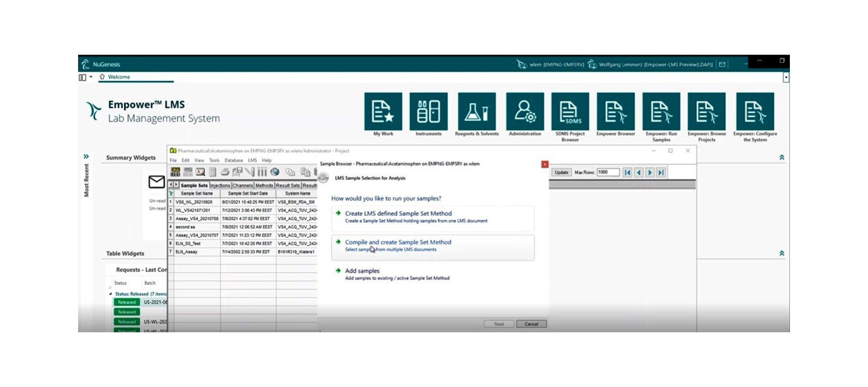Go to next page of rows
This screenshot has height=387, width=868.
coord(650,172)
